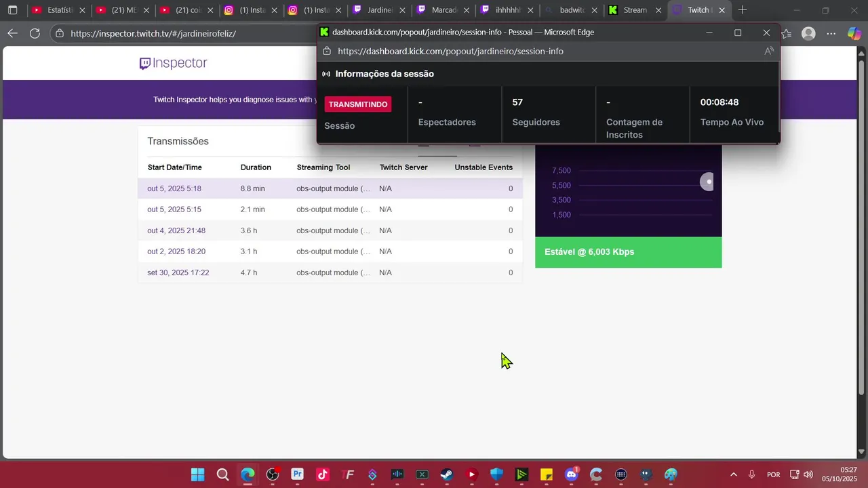Screen dimensions: 868x488
Task: Close the Twitch Inspector tab
Action: tap(722, 10)
